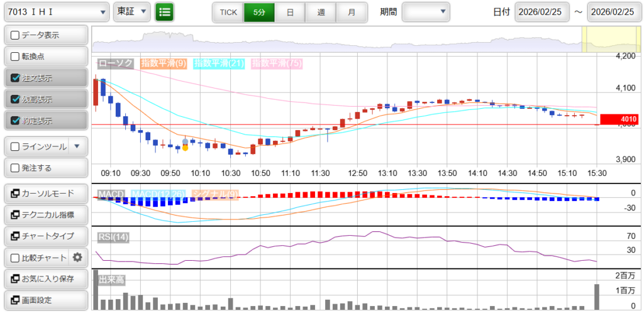
Task: Expand the 期間 period dropdown
Action: click(426, 12)
